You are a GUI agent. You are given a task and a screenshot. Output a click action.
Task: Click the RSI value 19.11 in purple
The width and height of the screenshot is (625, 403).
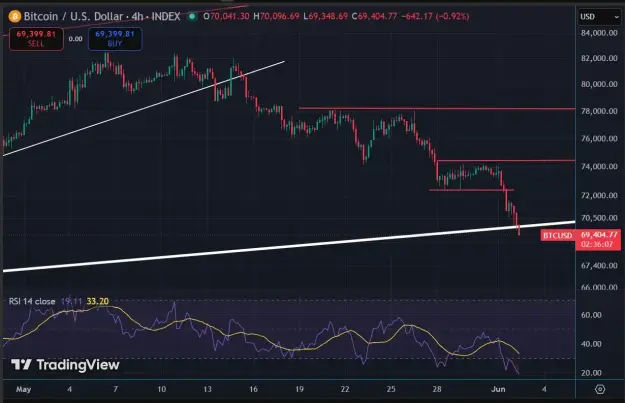click(x=71, y=301)
